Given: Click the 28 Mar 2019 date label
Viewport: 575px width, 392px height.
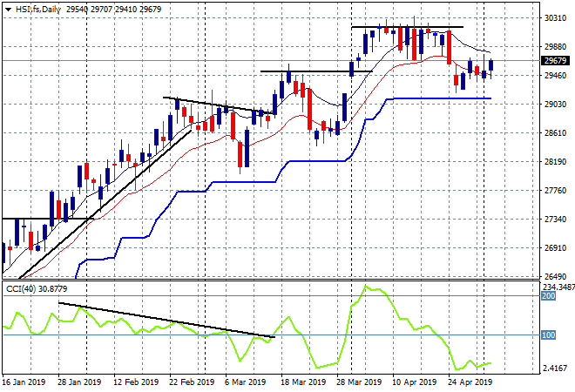Looking at the screenshot, I should (359, 382).
